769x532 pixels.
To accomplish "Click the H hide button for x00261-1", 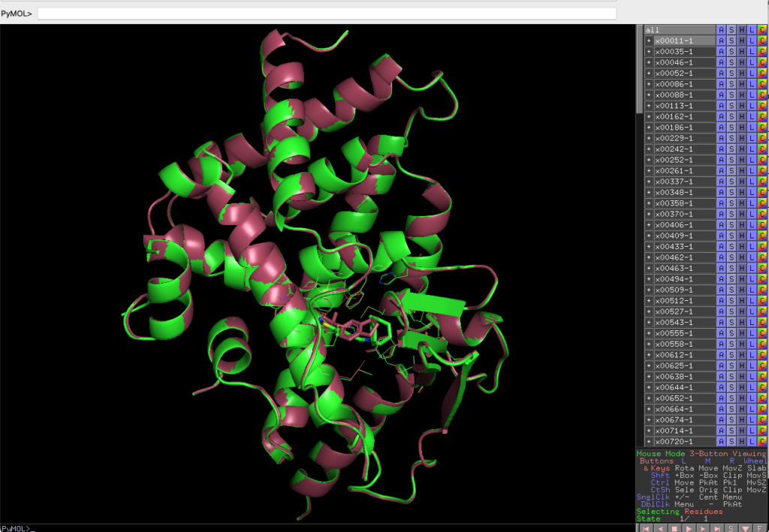I will [741, 170].
